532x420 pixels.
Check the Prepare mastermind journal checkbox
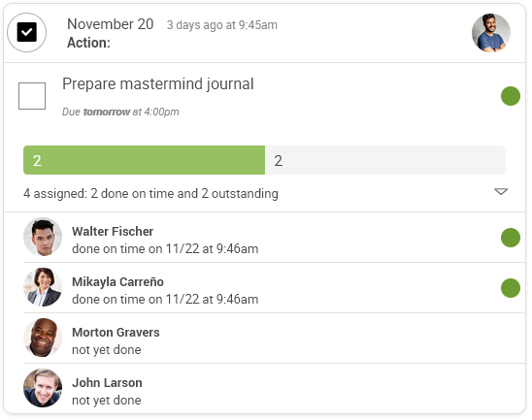pyautogui.click(x=32, y=96)
